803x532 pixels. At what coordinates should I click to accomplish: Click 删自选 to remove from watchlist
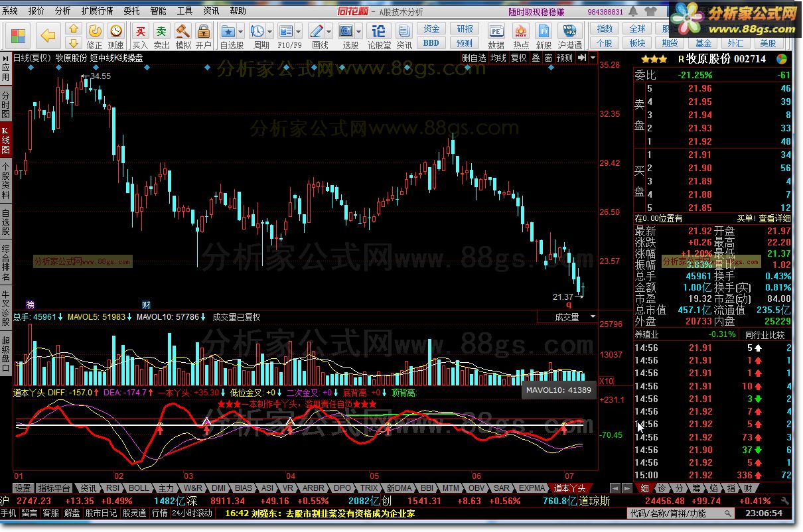tap(474, 58)
